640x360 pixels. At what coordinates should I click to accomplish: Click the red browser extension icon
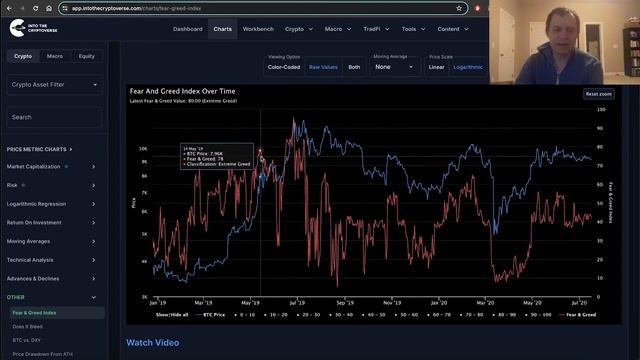point(477,8)
